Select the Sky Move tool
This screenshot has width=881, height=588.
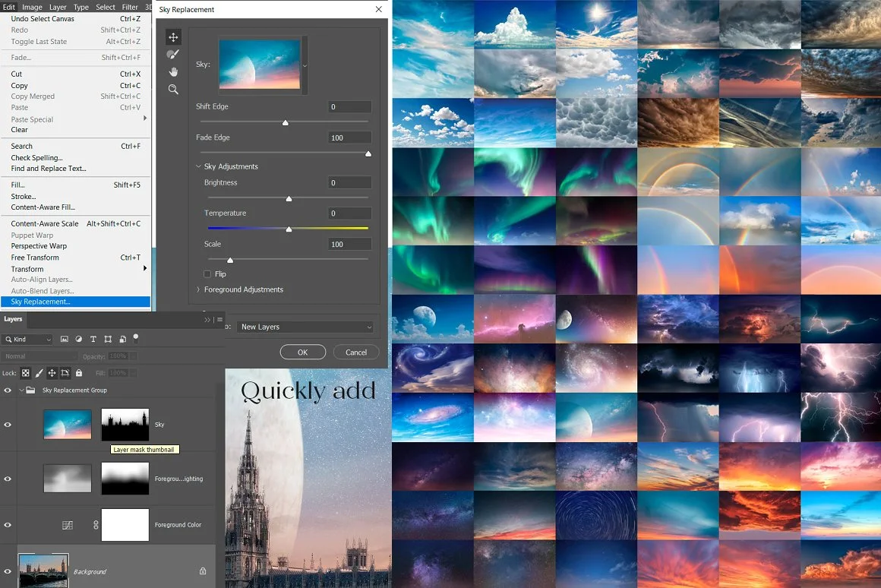click(173, 37)
